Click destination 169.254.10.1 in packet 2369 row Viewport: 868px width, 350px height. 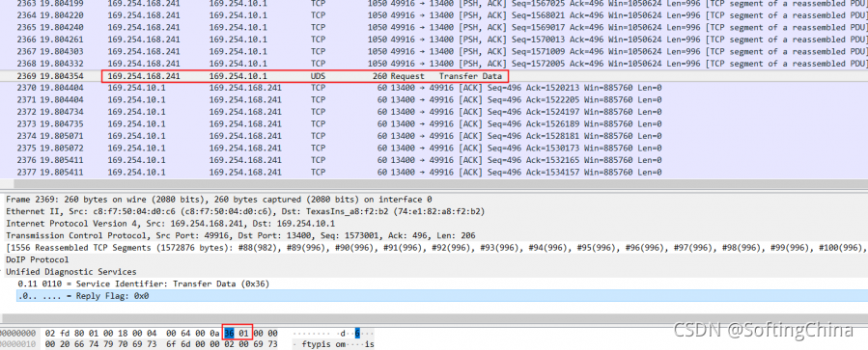[238, 76]
